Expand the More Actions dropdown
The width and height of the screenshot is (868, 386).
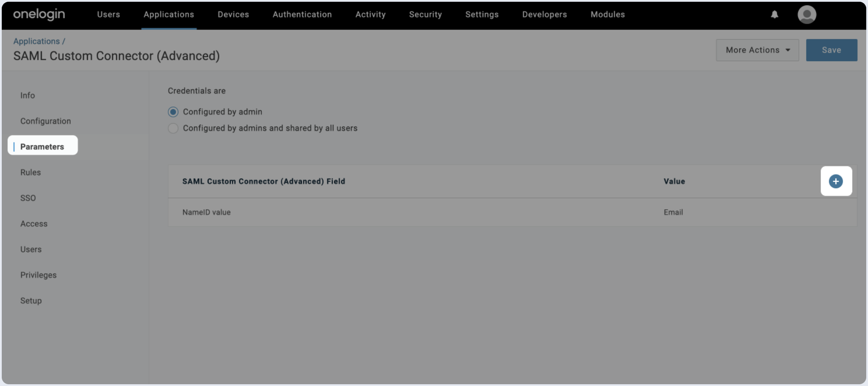click(757, 50)
